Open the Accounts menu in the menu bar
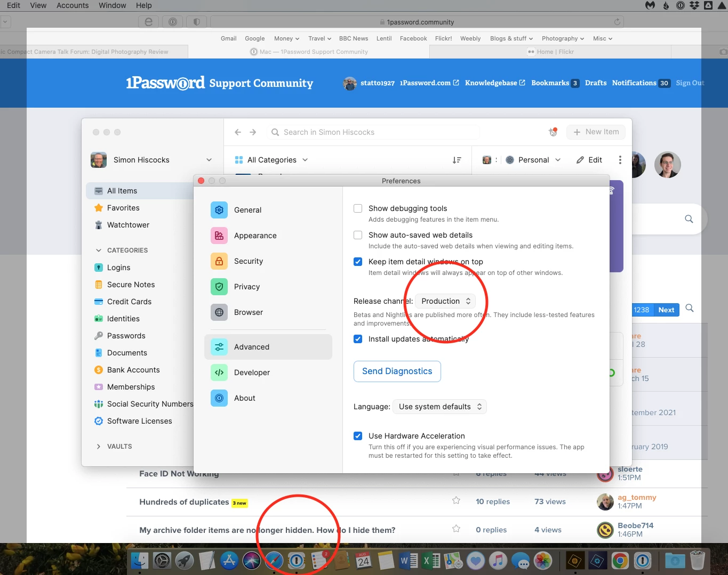 coord(73,5)
